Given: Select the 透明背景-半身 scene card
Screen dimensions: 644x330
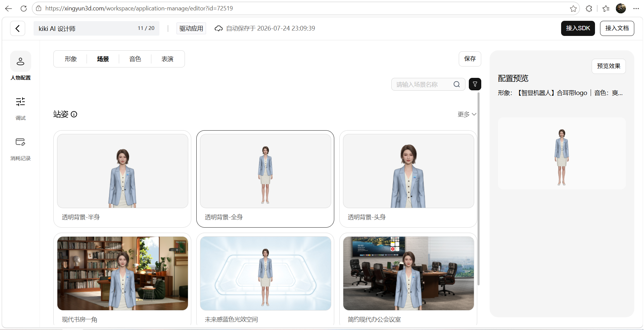Looking at the screenshot, I should (x=122, y=179).
